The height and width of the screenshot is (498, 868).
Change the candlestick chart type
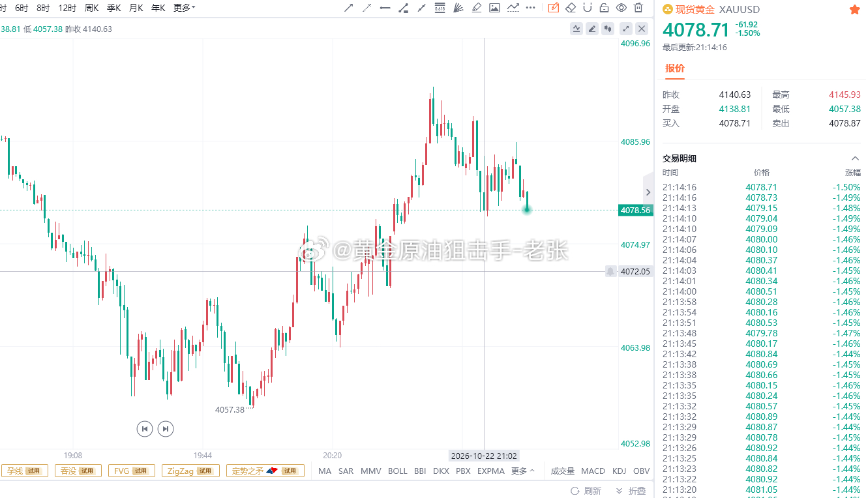608,29
